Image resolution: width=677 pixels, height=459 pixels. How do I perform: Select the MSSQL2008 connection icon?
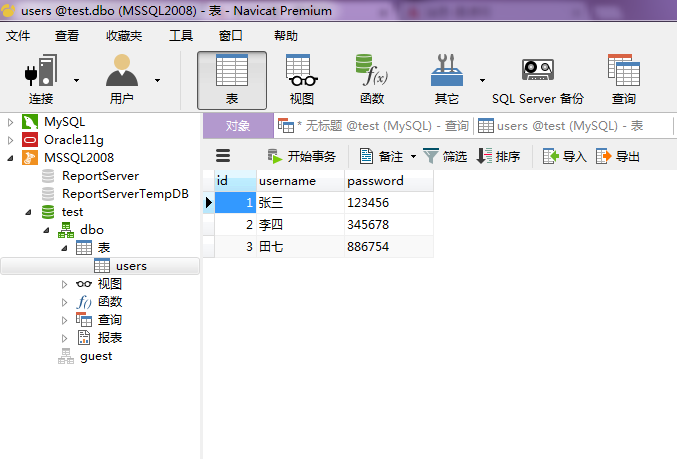pos(30,158)
